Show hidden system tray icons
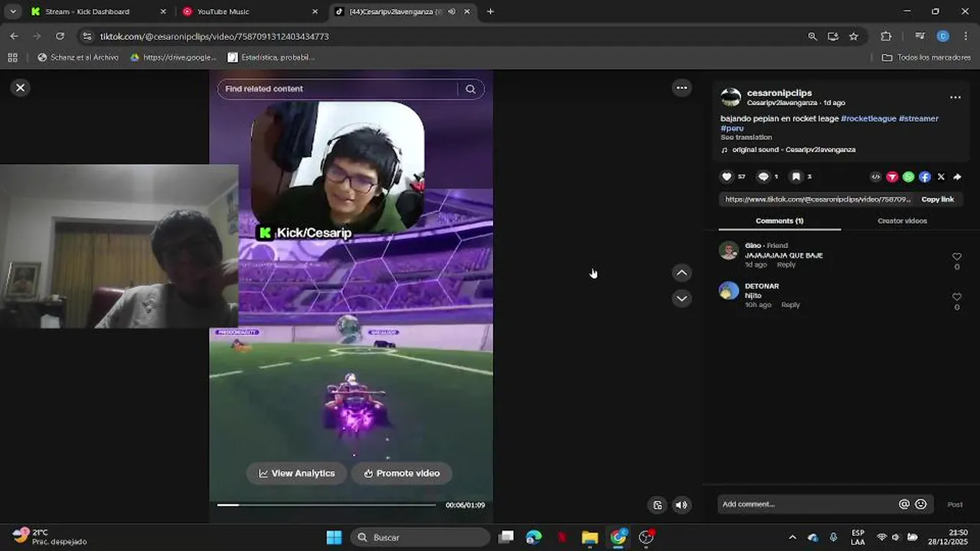The width and height of the screenshot is (980, 551). click(792, 537)
